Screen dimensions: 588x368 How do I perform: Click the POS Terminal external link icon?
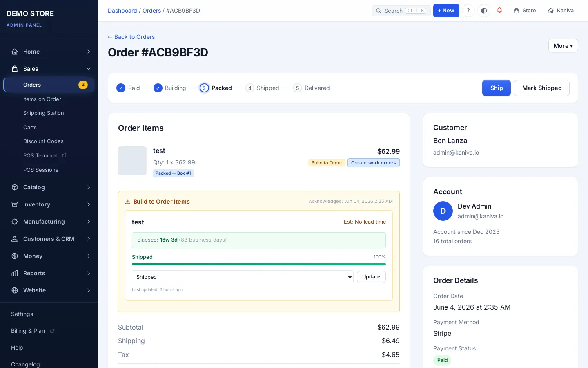click(x=64, y=155)
